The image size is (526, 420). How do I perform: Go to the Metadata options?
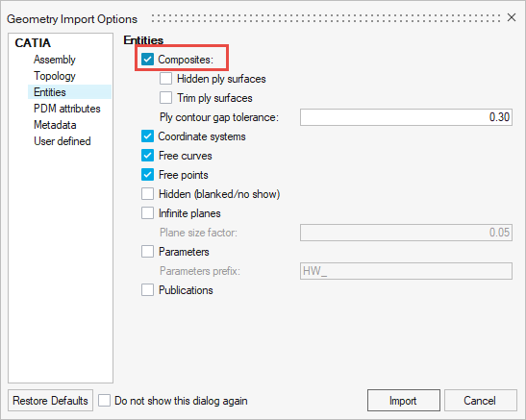coord(55,125)
